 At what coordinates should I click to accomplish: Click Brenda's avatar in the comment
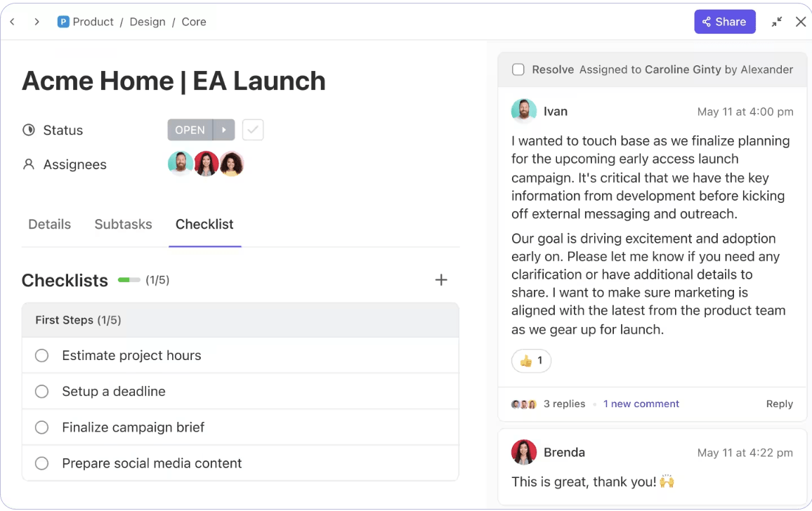523,452
